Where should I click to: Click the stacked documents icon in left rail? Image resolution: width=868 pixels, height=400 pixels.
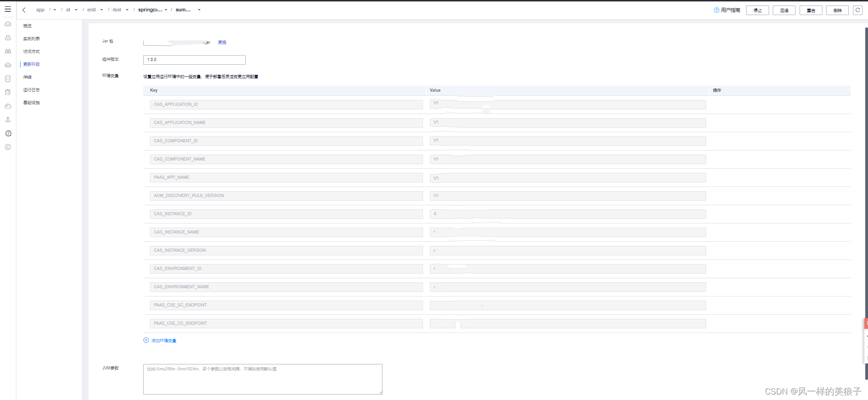coord(8,92)
